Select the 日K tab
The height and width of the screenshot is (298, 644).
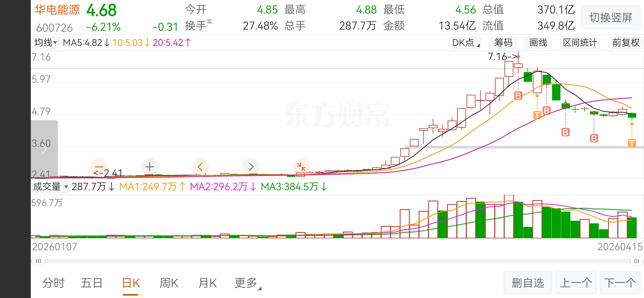point(131,283)
